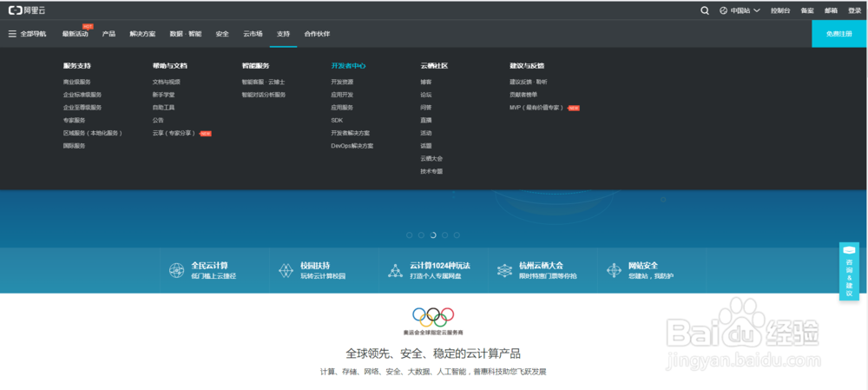Screen dimensions: 868x390
Task: Select the fifth banner carousel dot
Action: pos(457,235)
